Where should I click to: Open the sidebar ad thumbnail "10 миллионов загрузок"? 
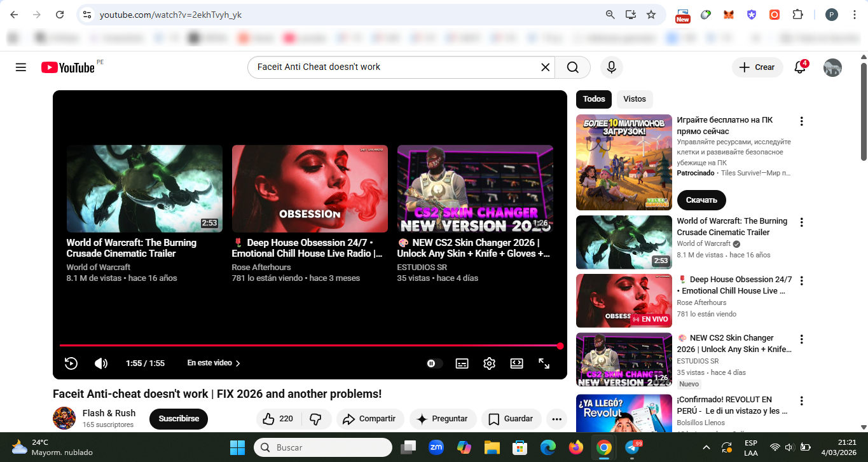pos(624,162)
